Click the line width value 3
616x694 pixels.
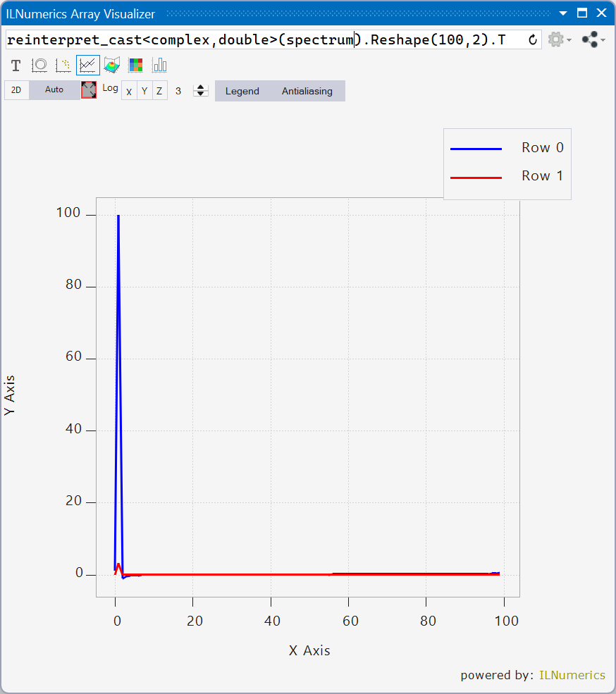[x=178, y=91]
